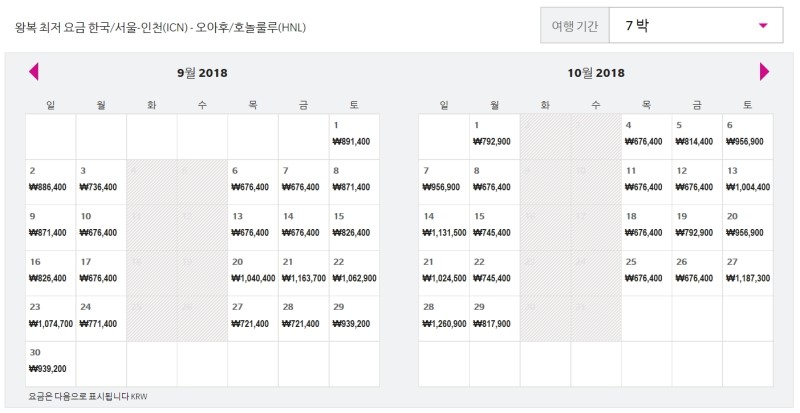Select October 1 fare ₩792,900
The height and width of the screenshot is (413, 800).
coord(494,136)
